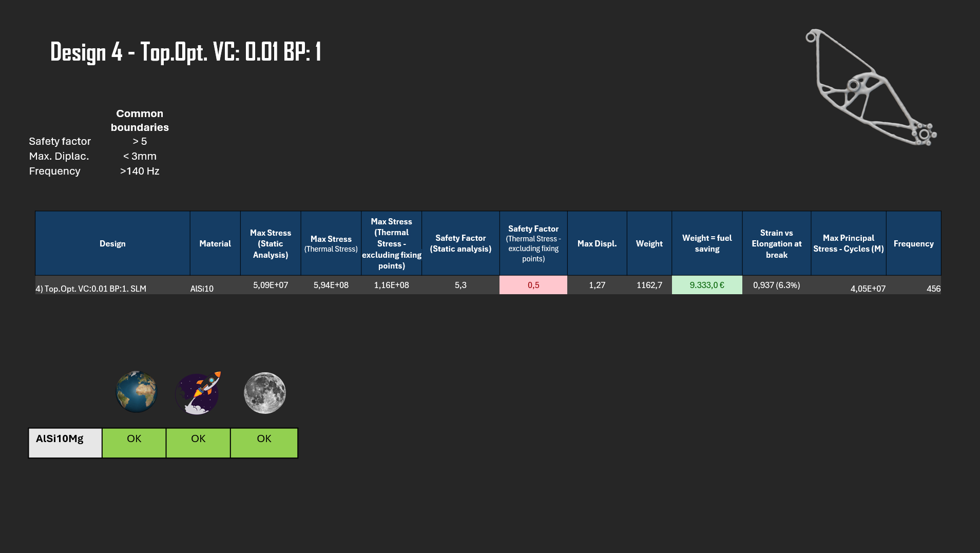Click the >140 Hz frequency boundary text
980x553 pixels.
coord(140,171)
